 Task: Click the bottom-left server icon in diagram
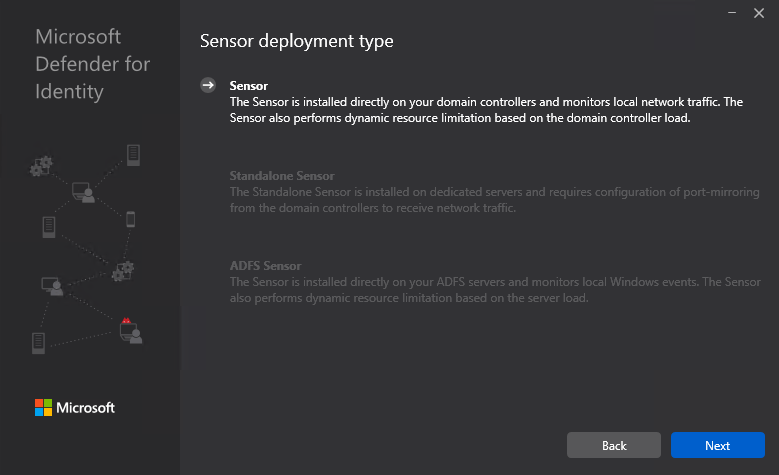(38, 342)
